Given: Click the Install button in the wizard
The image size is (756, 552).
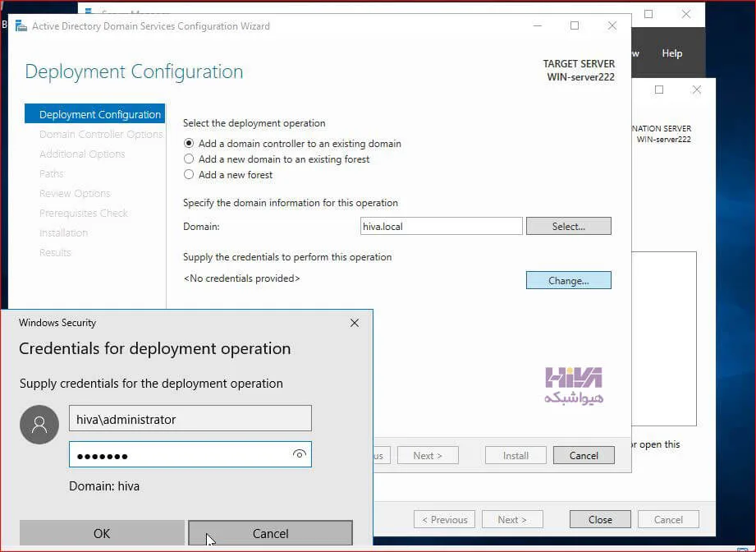Looking at the screenshot, I should [x=515, y=456].
